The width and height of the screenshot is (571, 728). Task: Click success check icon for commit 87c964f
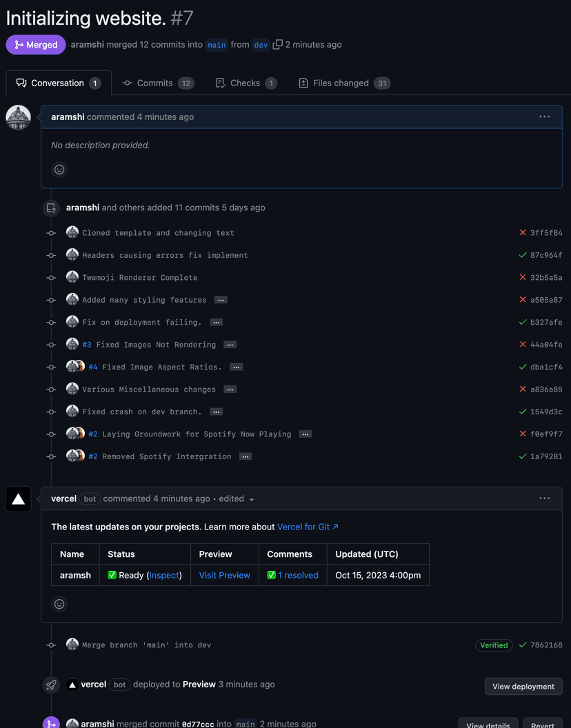523,255
